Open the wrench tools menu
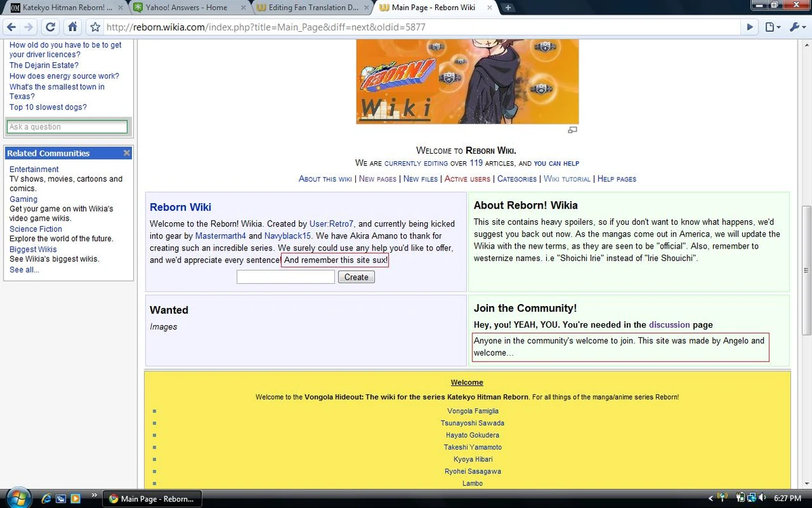812x508 pixels. pos(796,28)
